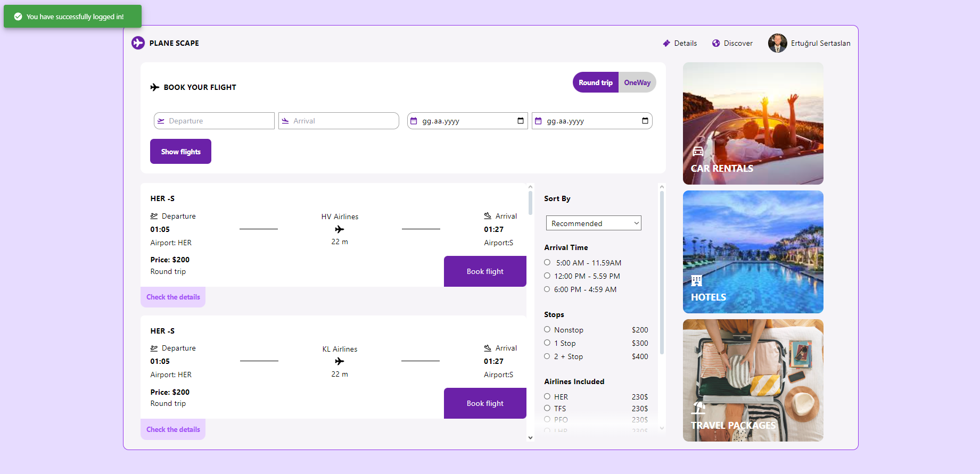This screenshot has height=474, width=980.
Task: Click the Show flights button
Action: click(180, 152)
